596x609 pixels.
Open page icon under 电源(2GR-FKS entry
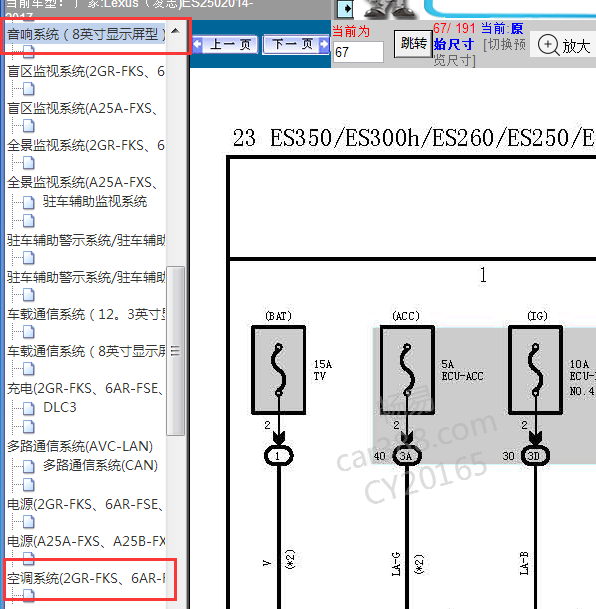click(28, 522)
